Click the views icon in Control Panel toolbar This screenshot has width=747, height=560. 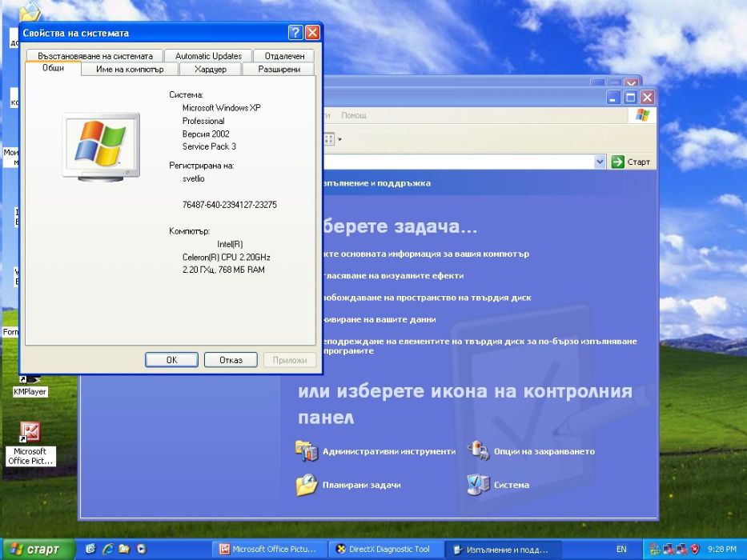(329, 139)
